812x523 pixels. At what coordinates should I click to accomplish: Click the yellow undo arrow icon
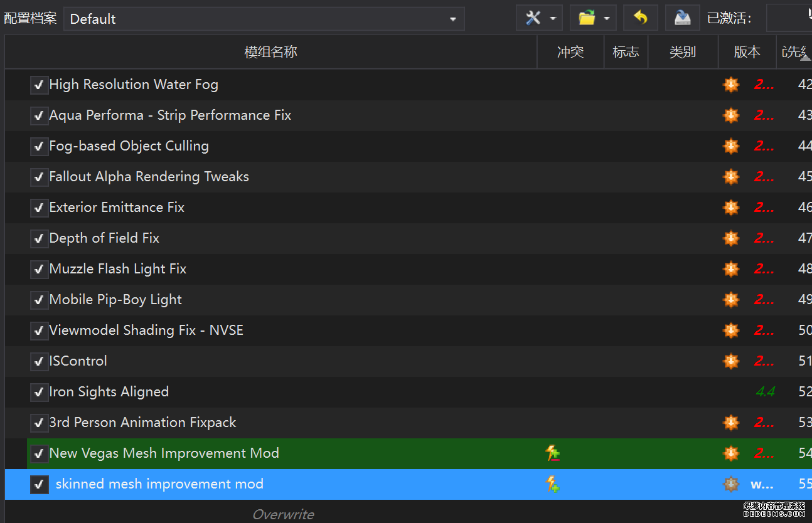pos(640,18)
